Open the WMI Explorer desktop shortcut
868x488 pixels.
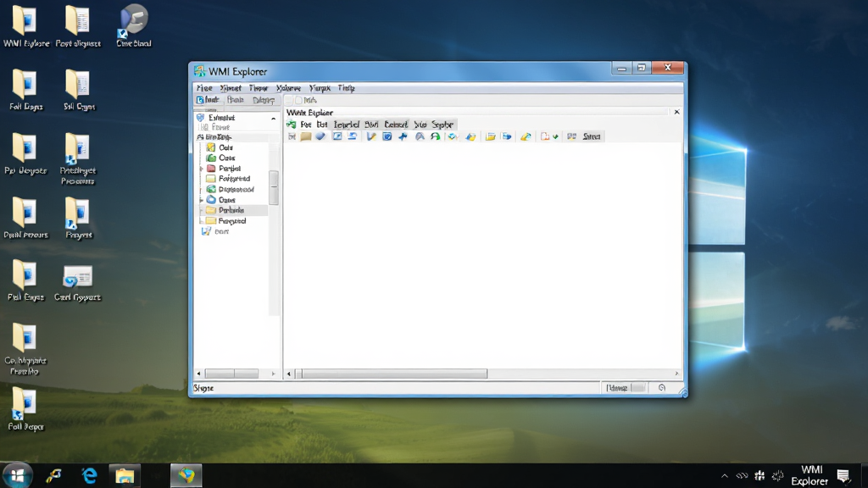coord(25,26)
